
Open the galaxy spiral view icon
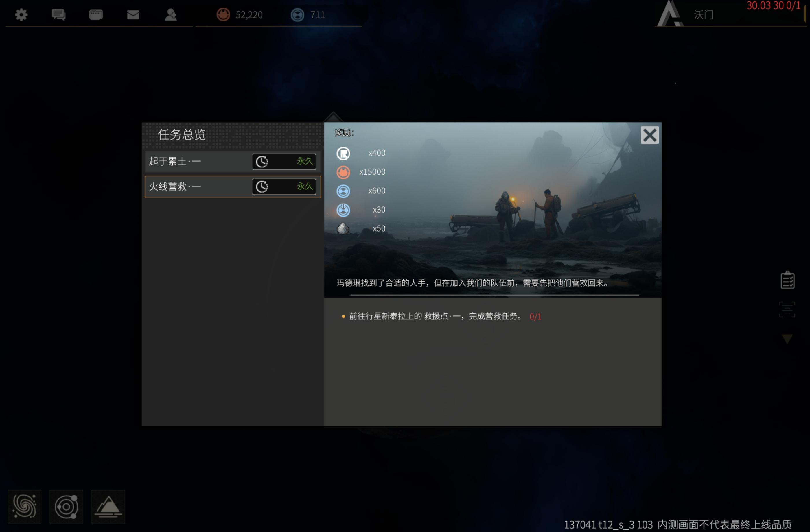(25, 507)
